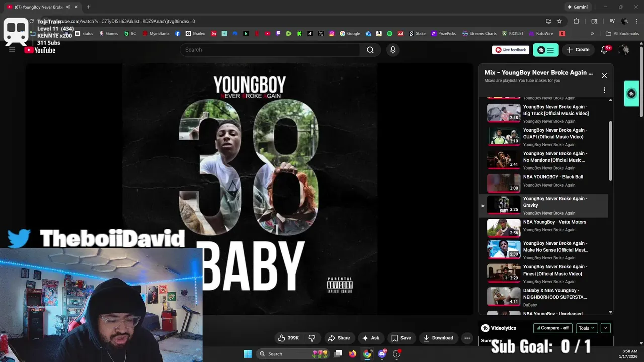
Task: Open the KICKLET bookmark
Action: [x=513, y=34]
